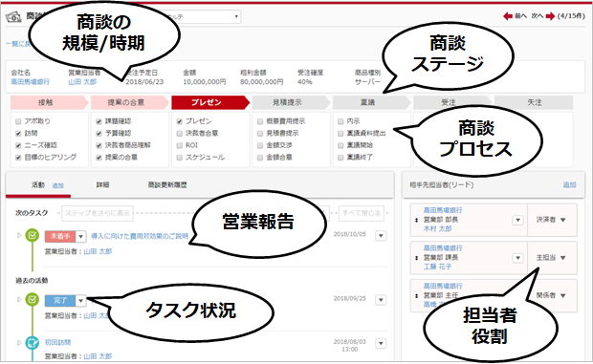Go to previous record with red left arrow
This screenshot has height=364, width=593.
tap(508, 16)
